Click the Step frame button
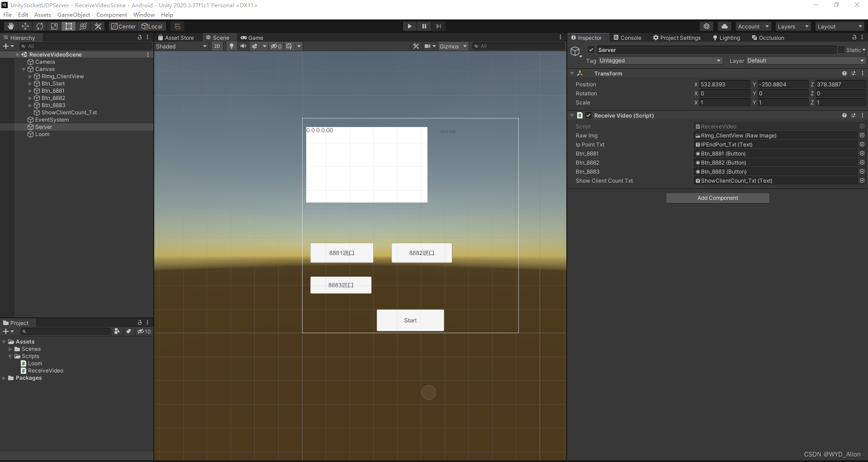The image size is (868, 462). coord(438,26)
